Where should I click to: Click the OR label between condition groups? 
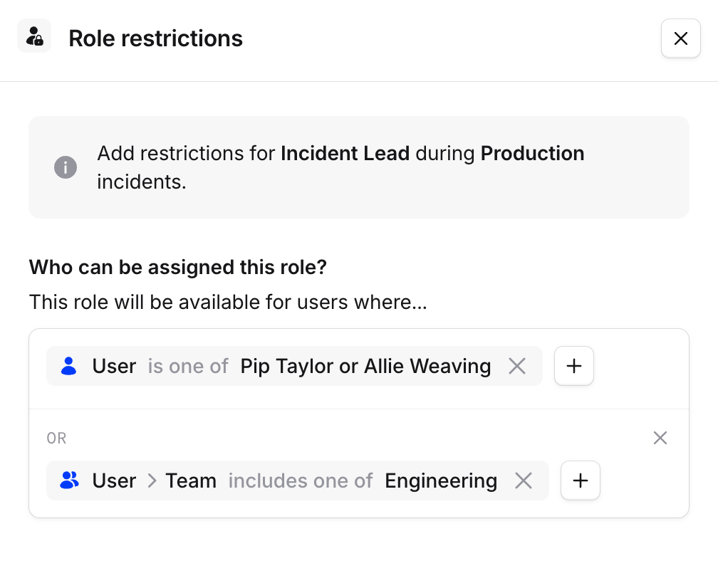pyautogui.click(x=56, y=438)
